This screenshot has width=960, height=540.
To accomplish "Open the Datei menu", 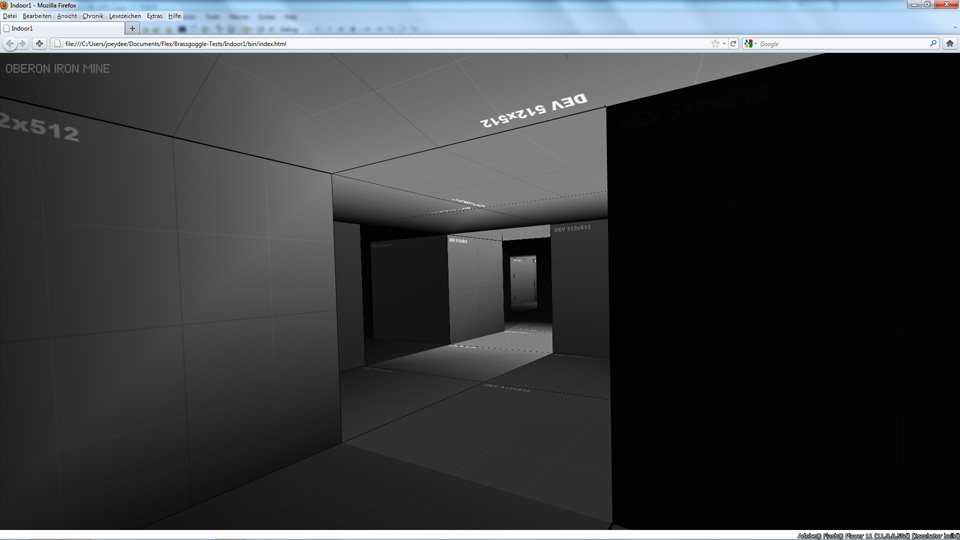I will [x=10, y=16].
